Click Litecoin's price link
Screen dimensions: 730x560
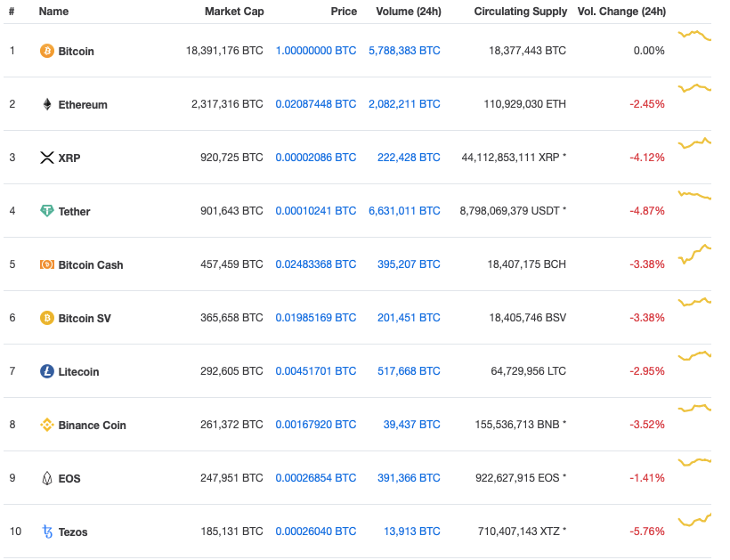[316, 371]
